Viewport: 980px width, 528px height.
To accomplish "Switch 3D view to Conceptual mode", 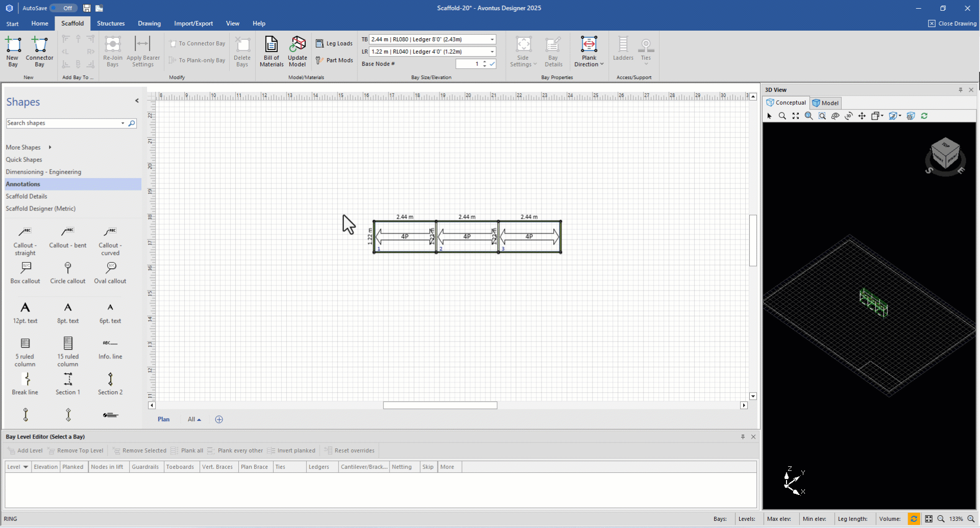I will click(786, 103).
